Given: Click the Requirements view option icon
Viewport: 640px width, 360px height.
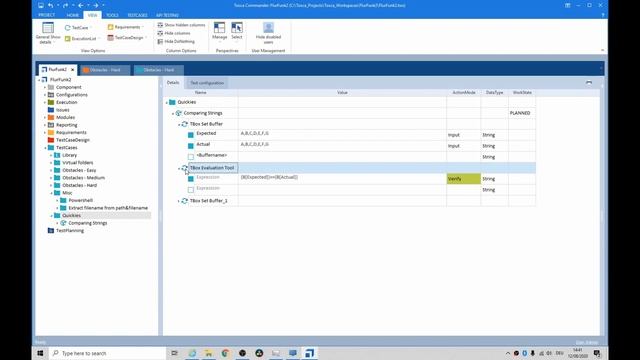Looking at the screenshot, I should [110, 27].
